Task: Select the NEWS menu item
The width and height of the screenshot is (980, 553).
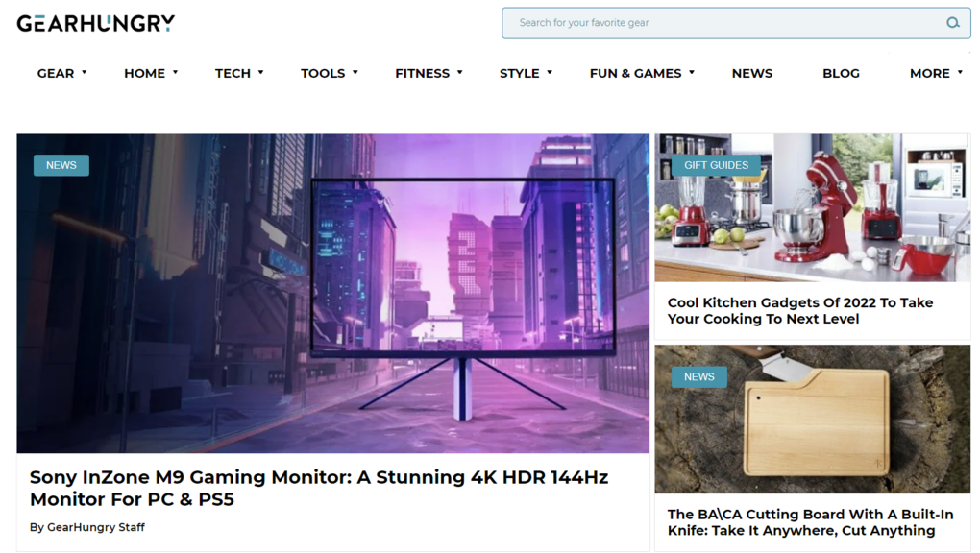Action: pyautogui.click(x=751, y=73)
